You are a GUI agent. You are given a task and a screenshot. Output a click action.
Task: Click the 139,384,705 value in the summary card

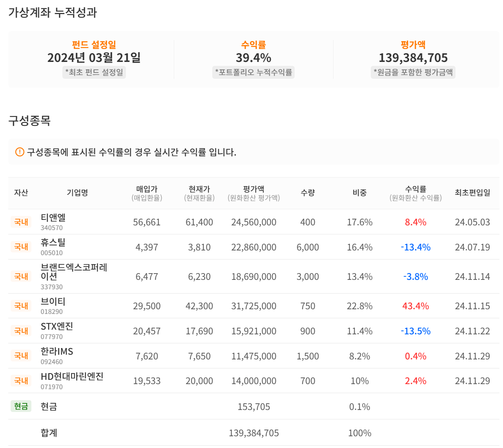point(413,58)
